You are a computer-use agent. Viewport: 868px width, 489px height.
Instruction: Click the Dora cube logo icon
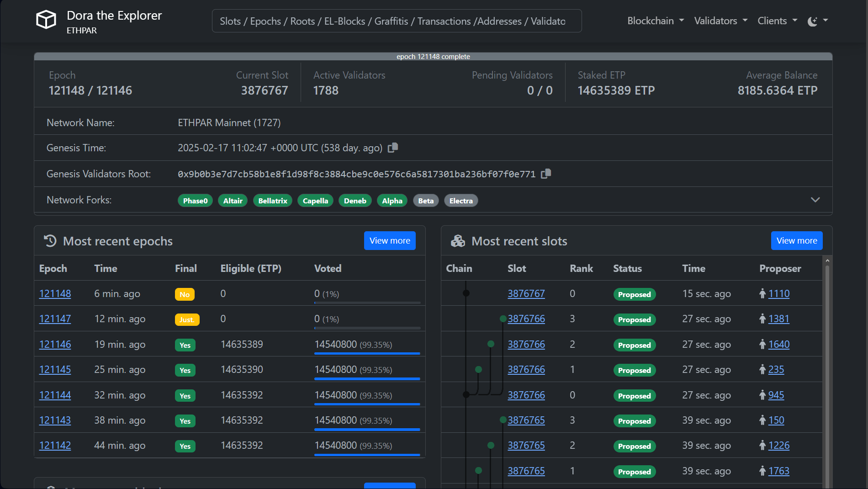coord(46,20)
